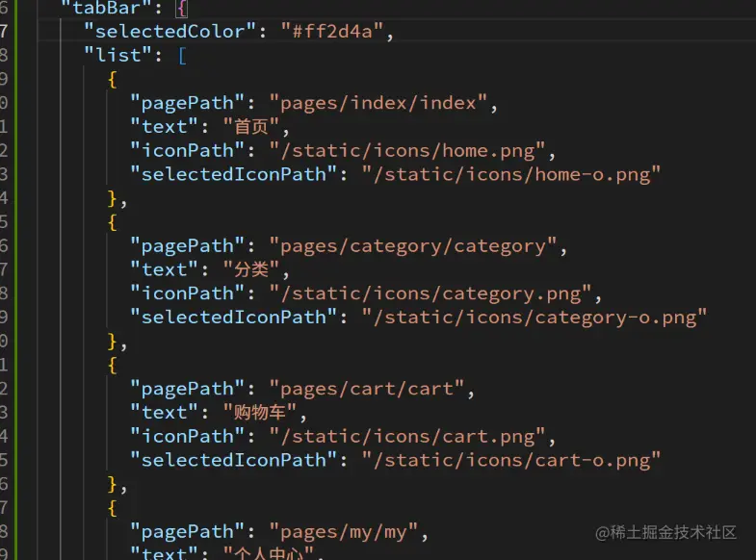Click the opening brace before the index entry

[113, 80]
